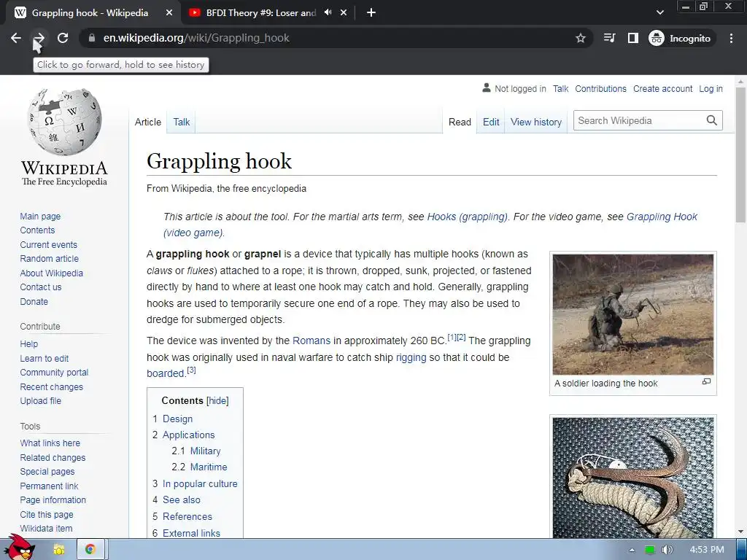Click the scrollbar down arrow
Viewport: 747px width, 560px height.
pyautogui.click(x=740, y=532)
